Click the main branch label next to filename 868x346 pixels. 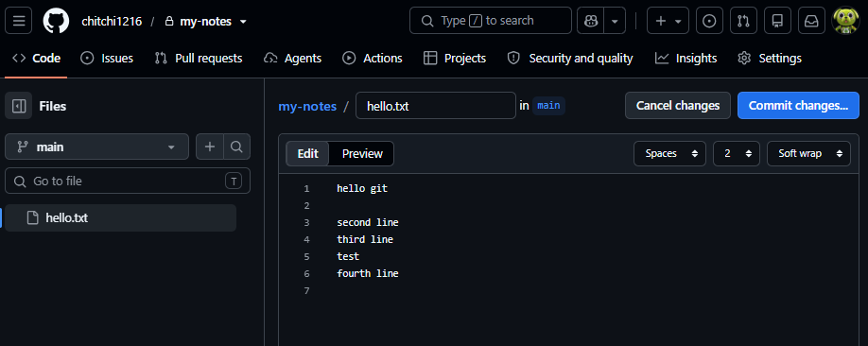548,105
